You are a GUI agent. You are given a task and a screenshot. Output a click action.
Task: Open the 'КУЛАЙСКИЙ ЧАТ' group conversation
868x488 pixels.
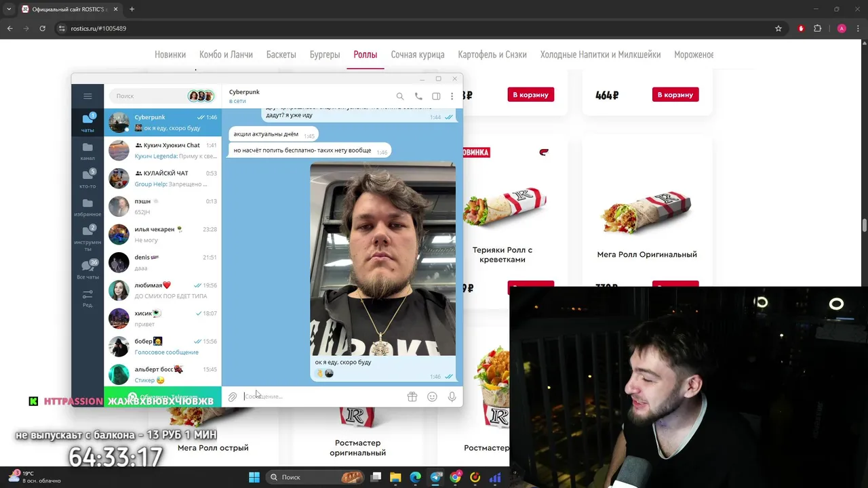tap(163, 178)
